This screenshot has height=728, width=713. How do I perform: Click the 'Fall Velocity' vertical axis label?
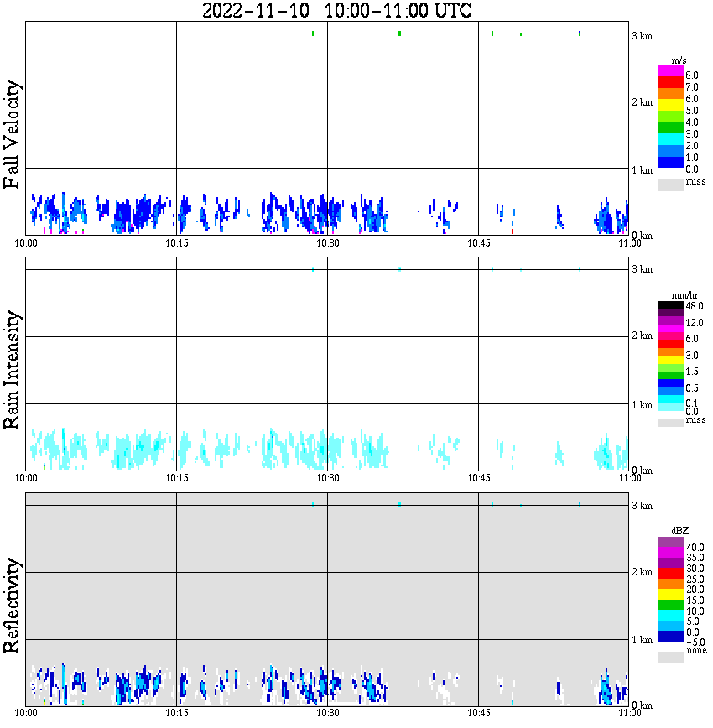pyautogui.click(x=12, y=134)
